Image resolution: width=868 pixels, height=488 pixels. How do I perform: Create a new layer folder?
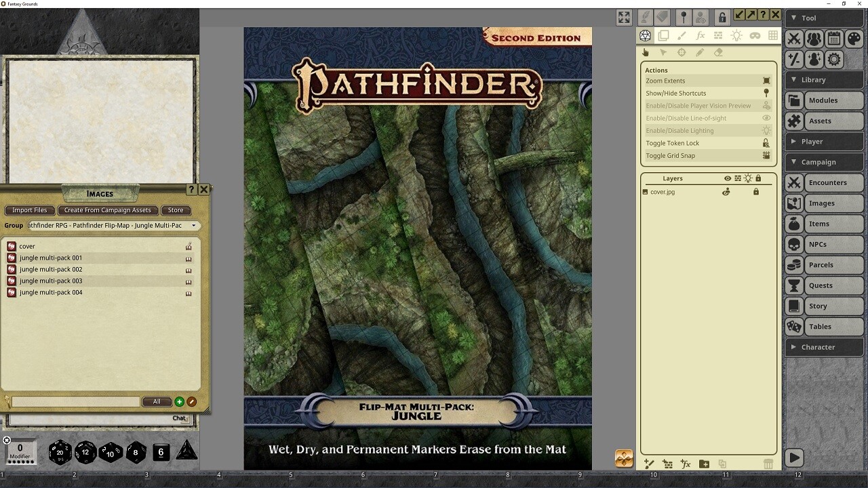703,464
